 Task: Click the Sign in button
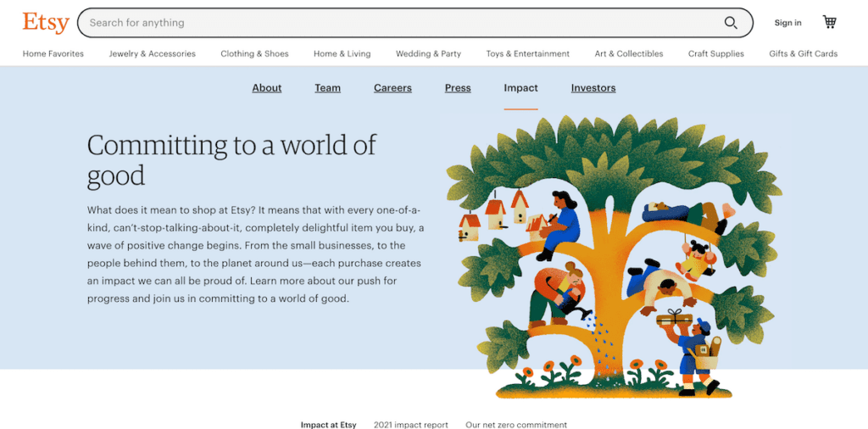point(787,23)
